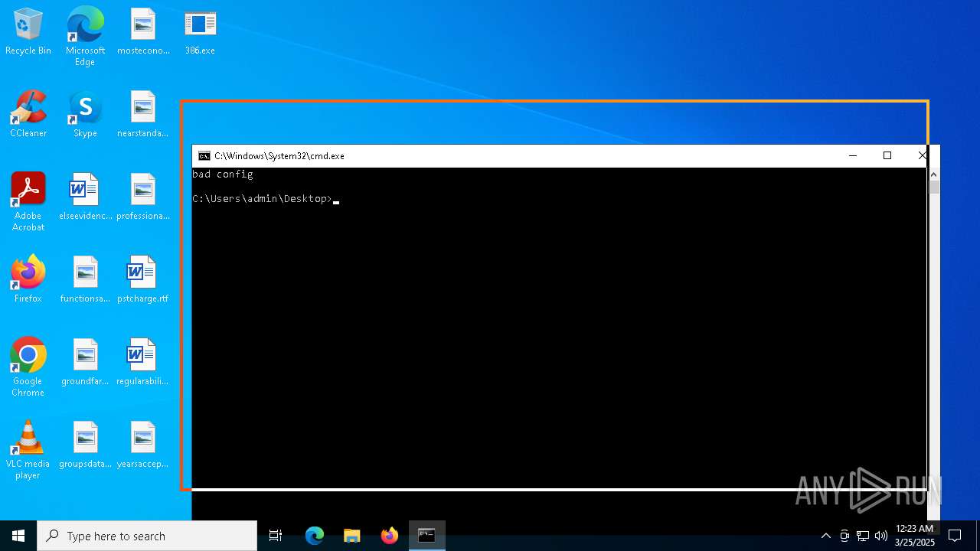
Task: Select the functionsa... file icon
Action: click(85, 280)
